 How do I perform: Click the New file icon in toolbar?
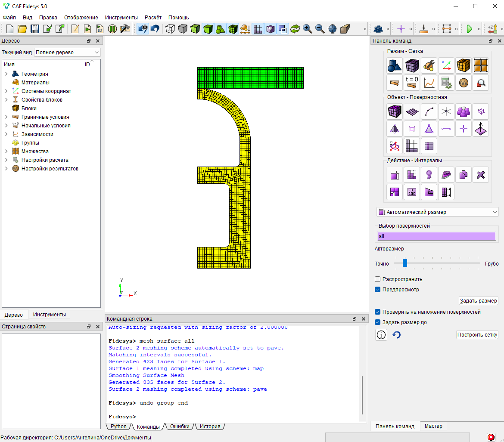[x=9, y=29]
